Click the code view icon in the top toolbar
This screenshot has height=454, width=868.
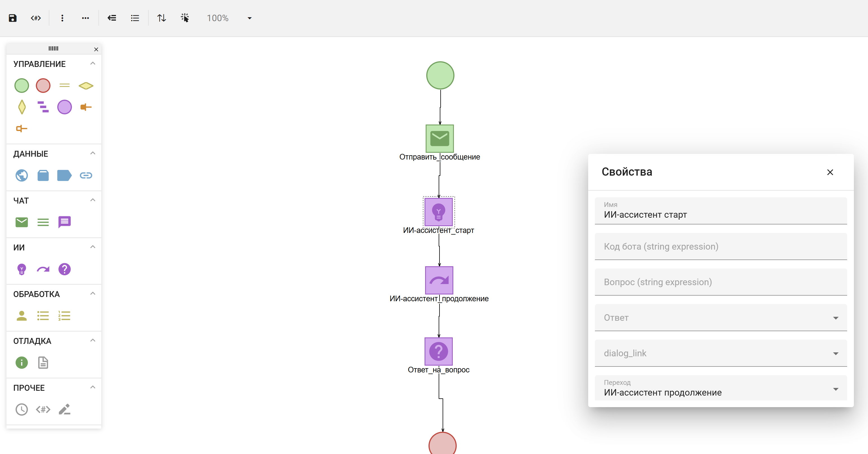36,18
